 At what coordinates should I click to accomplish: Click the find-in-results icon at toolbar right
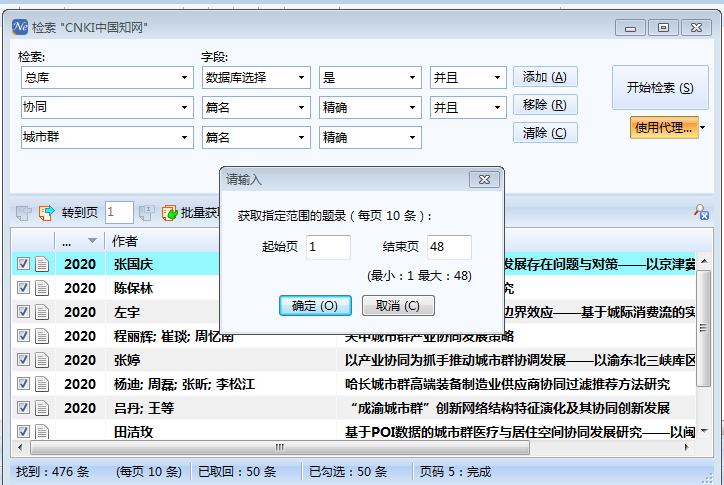tap(701, 212)
